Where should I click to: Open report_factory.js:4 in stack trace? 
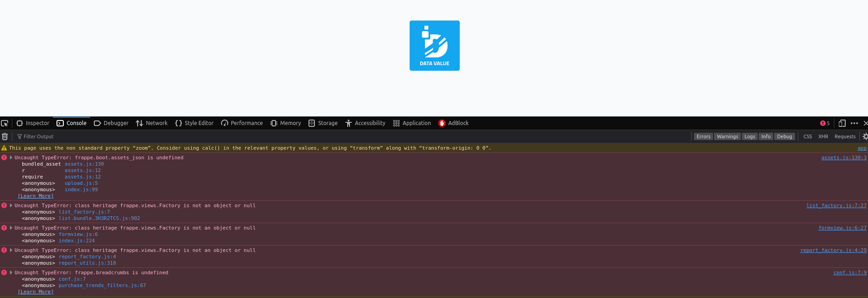pyautogui.click(x=87, y=257)
